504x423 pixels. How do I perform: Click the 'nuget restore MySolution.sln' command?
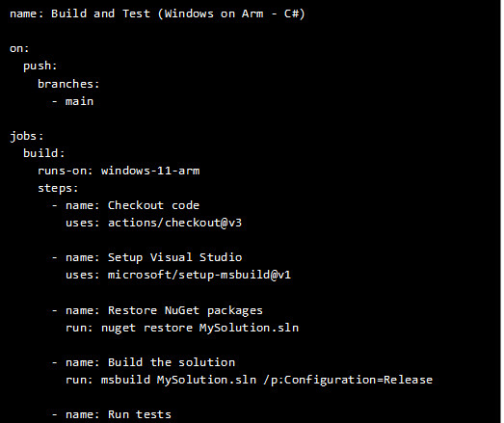pyautogui.click(x=199, y=329)
